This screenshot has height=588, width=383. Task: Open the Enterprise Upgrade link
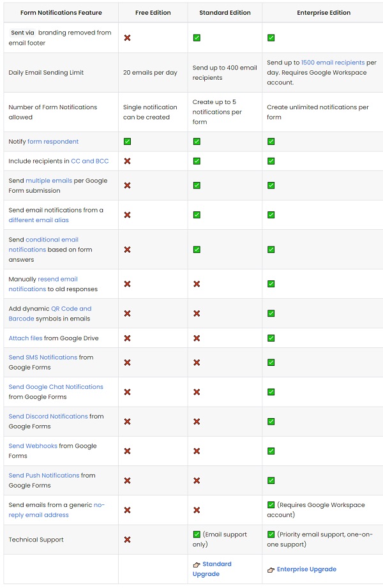click(306, 569)
